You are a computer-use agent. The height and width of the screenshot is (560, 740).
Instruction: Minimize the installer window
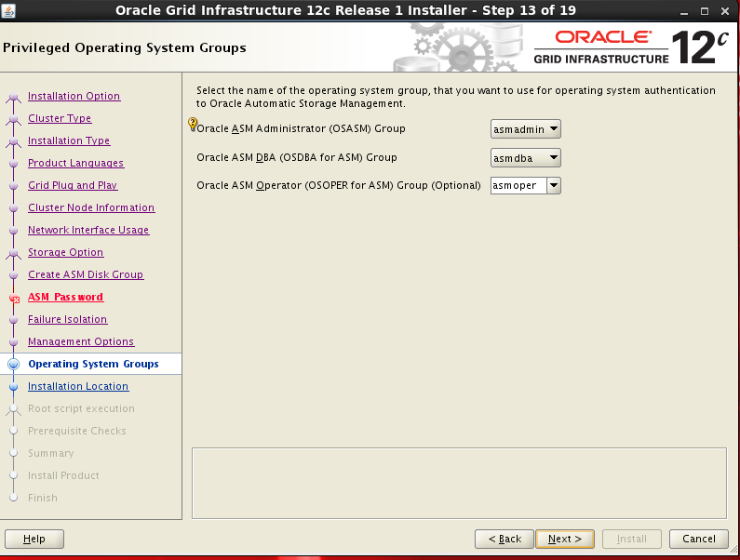[684, 11]
